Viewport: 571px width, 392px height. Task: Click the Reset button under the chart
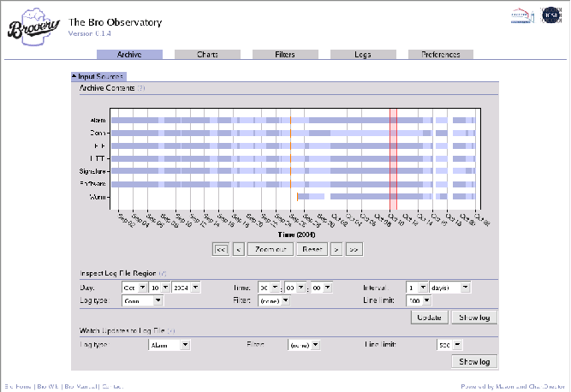[x=311, y=249]
